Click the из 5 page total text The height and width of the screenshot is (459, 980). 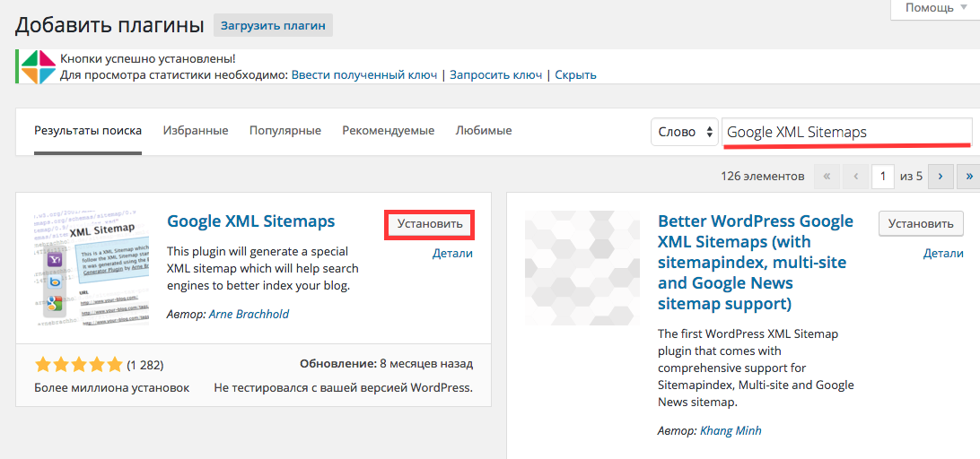click(911, 176)
